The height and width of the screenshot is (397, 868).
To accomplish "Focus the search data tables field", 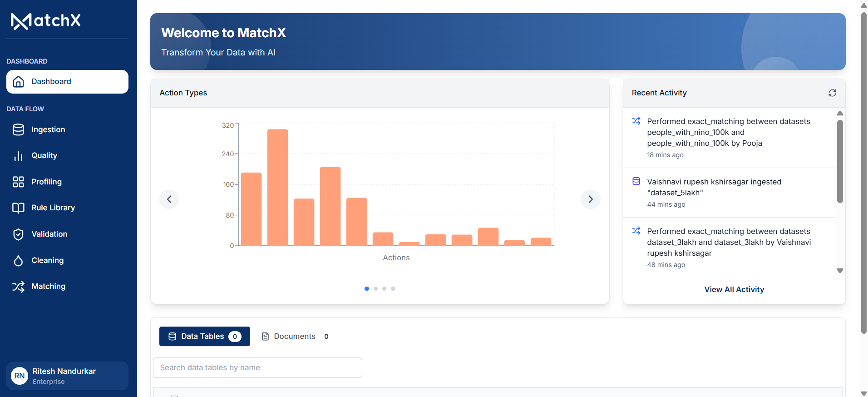I will [x=257, y=368].
